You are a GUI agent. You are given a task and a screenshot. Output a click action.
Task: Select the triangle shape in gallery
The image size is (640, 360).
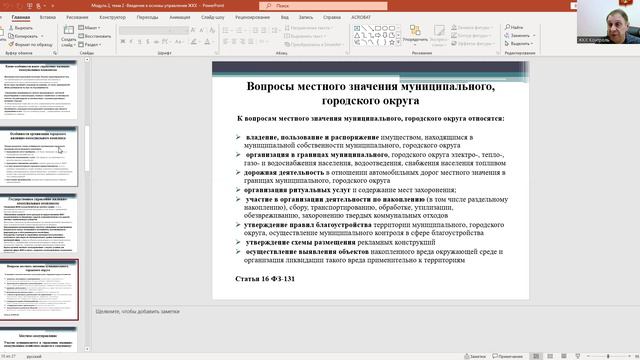357,36
